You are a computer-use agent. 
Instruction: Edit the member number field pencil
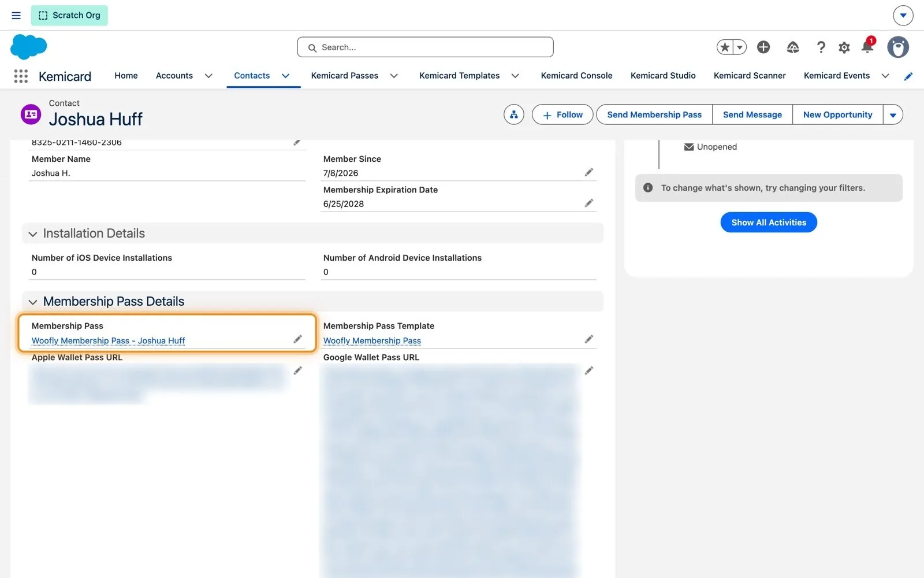297,142
